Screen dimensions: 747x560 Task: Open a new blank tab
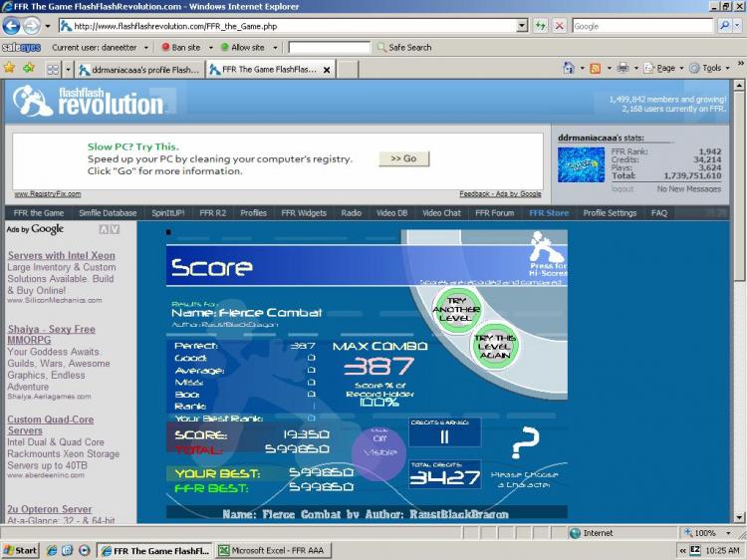[x=348, y=70]
